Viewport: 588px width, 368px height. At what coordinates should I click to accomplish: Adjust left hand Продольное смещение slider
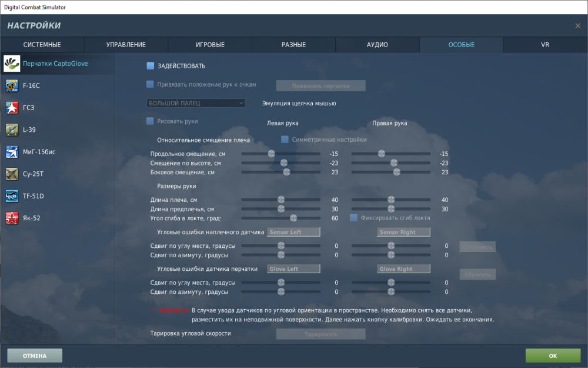coord(281,154)
